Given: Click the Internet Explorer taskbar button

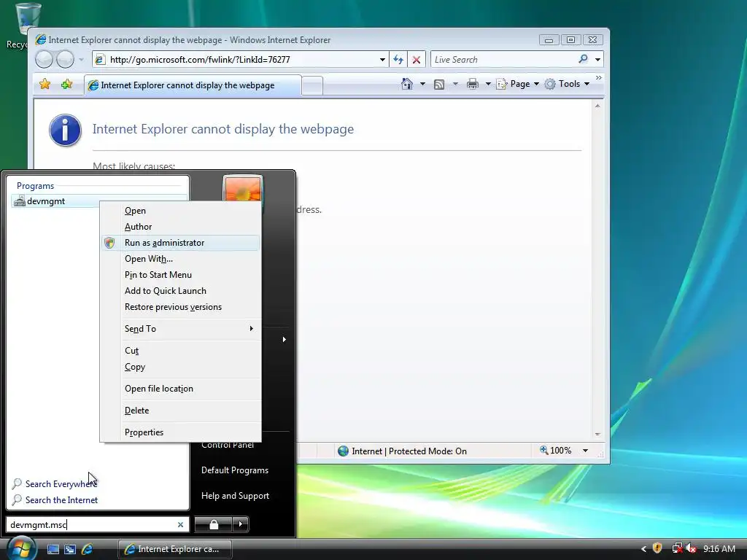Looking at the screenshot, I should pyautogui.click(x=175, y=549).
